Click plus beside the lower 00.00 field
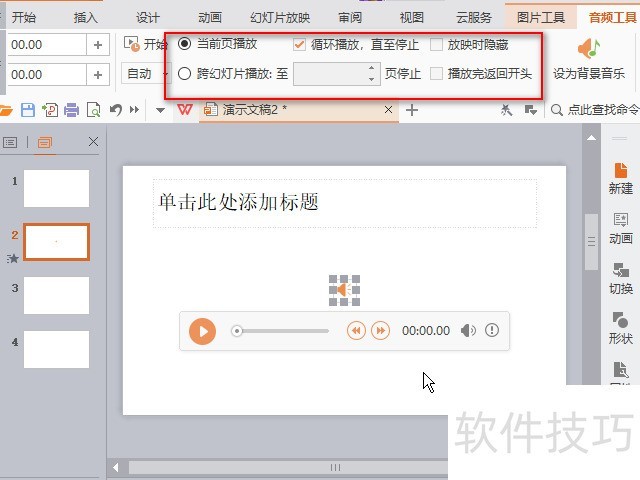This screenshot has height=480, width=640. [x=98, y=75]
